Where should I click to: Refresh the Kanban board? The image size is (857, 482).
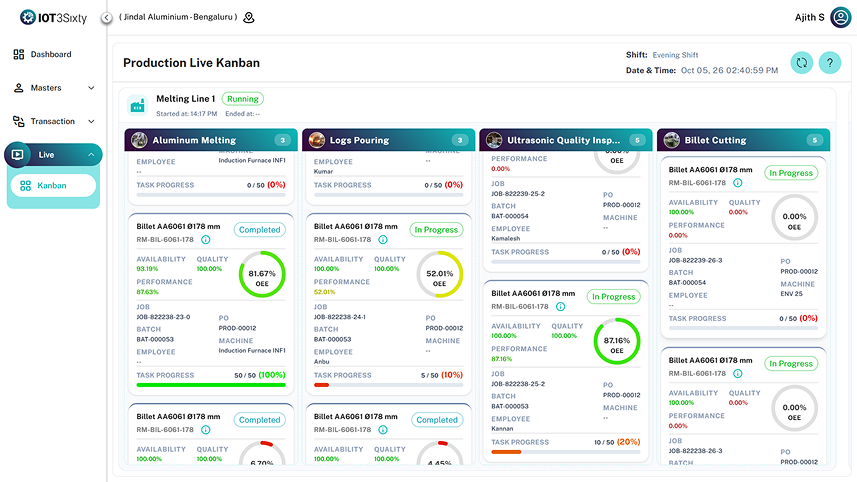[802, 63]
